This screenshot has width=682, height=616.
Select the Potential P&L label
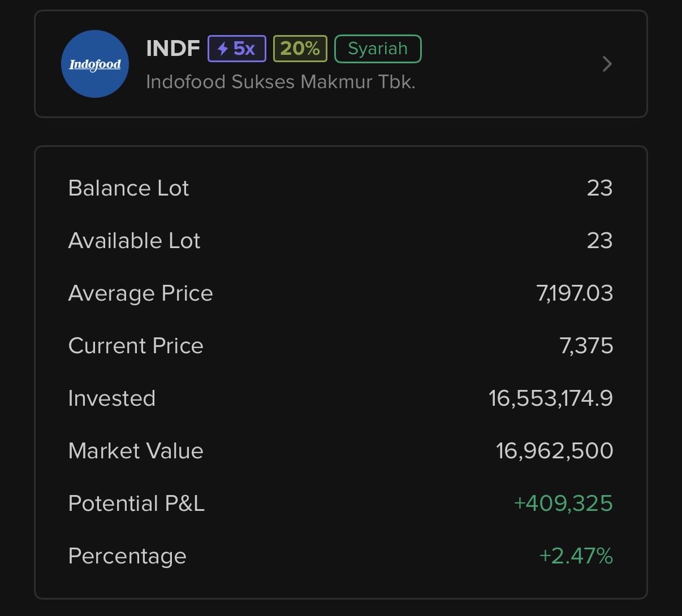pyautogui.click(x=136, y=504)
